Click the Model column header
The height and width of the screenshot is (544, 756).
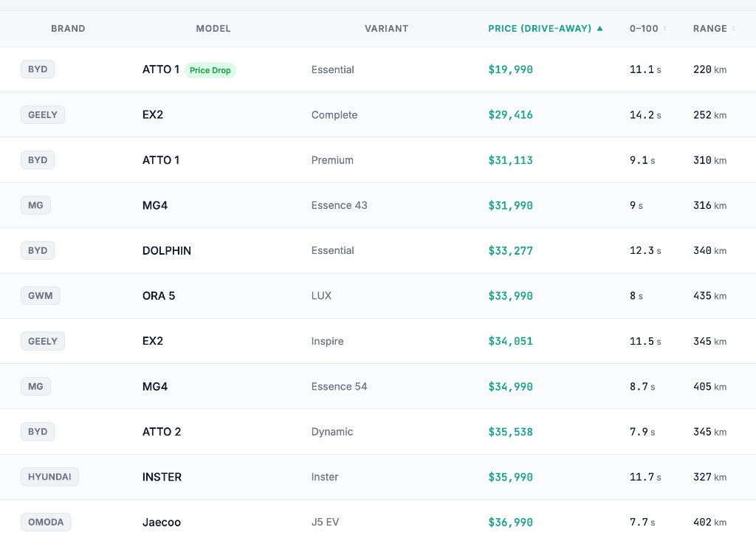pos(213,29)
